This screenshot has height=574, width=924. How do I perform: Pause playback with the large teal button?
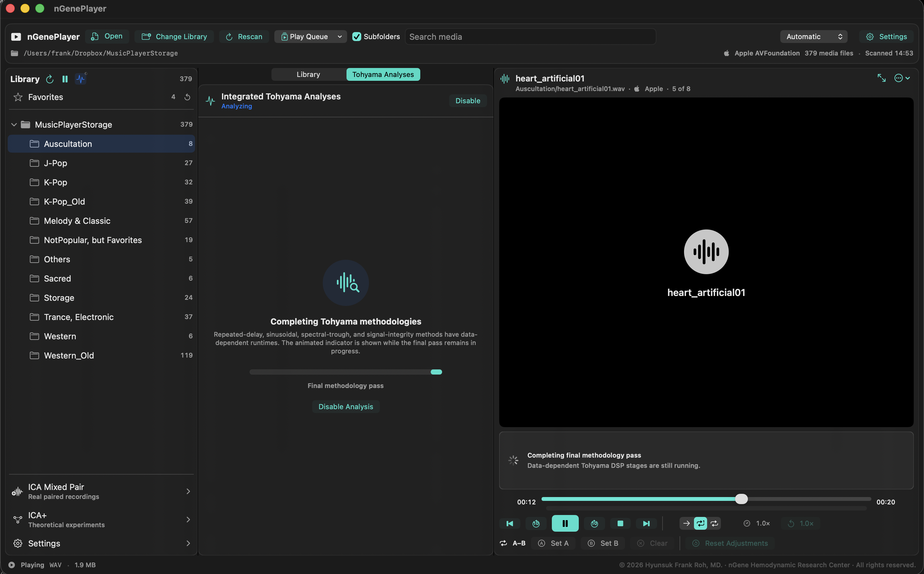[565, 524]
